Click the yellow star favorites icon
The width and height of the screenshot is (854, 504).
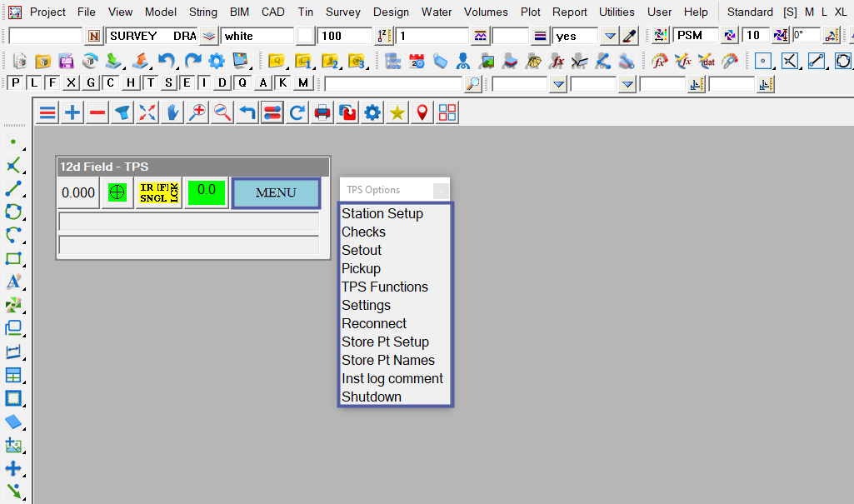pos(397,113)
